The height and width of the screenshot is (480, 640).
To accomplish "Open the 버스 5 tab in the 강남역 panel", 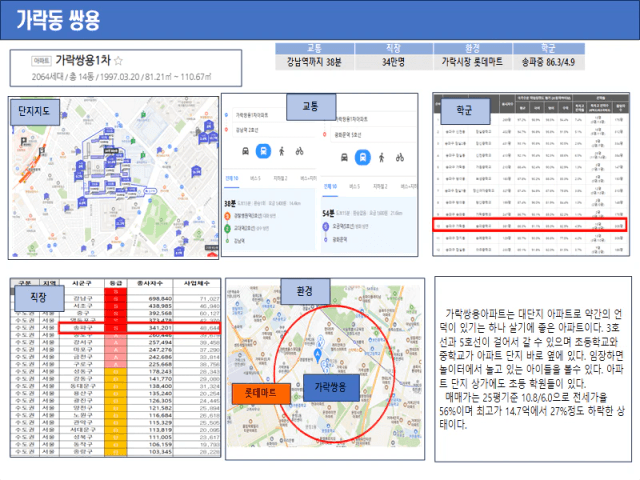I will click(x=256, y=178).
